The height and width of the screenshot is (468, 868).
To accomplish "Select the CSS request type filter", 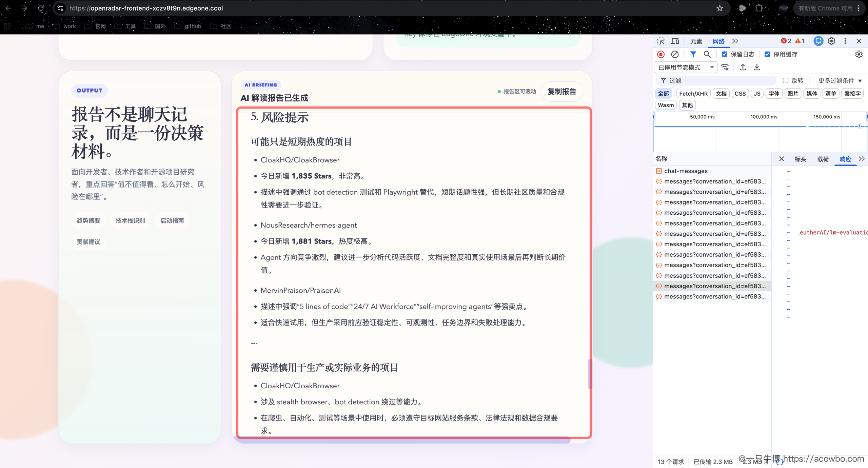I will pos(740,94).
